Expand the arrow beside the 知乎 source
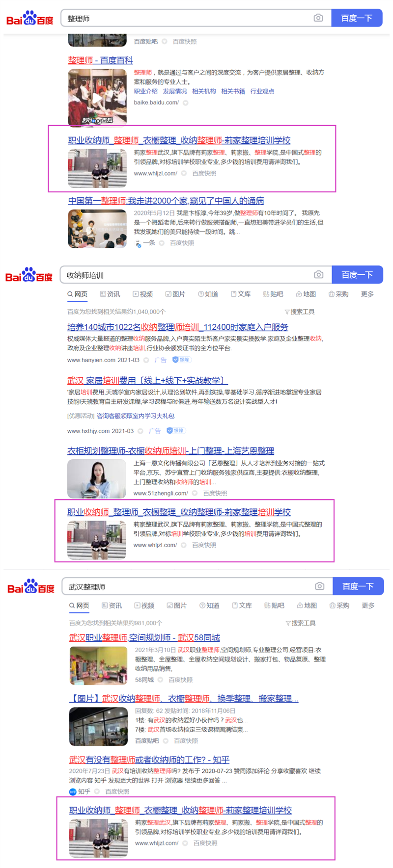Screen dimensions: 393x868 (97, 791)
